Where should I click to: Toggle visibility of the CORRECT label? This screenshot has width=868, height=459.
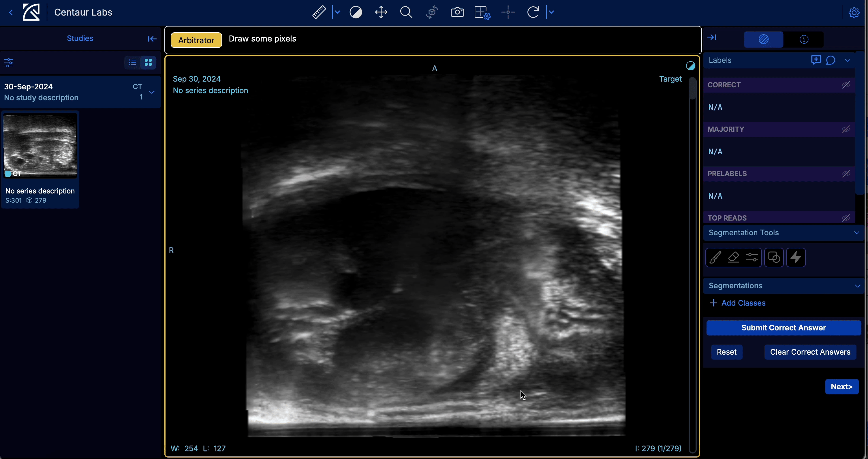pos(846,84)
